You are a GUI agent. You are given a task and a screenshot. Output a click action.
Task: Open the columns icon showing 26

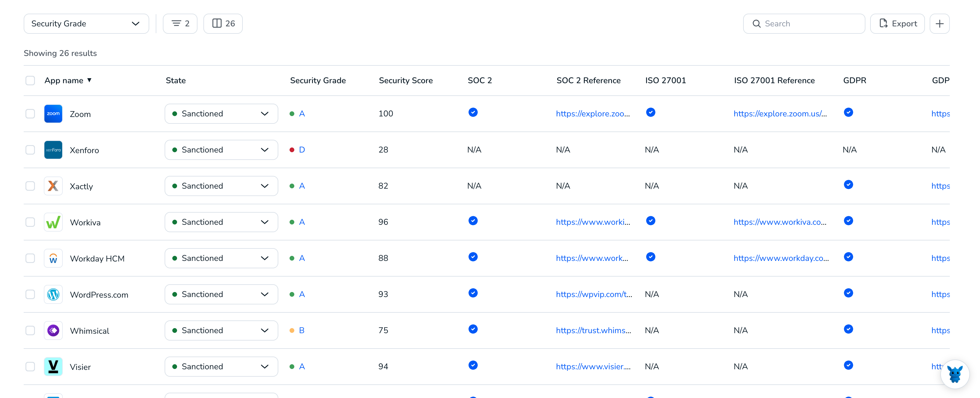point(223,24)
